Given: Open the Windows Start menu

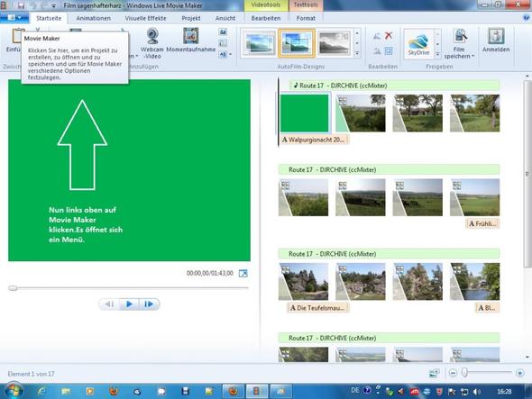Looking at the screenshot, I should pos(14,391).
